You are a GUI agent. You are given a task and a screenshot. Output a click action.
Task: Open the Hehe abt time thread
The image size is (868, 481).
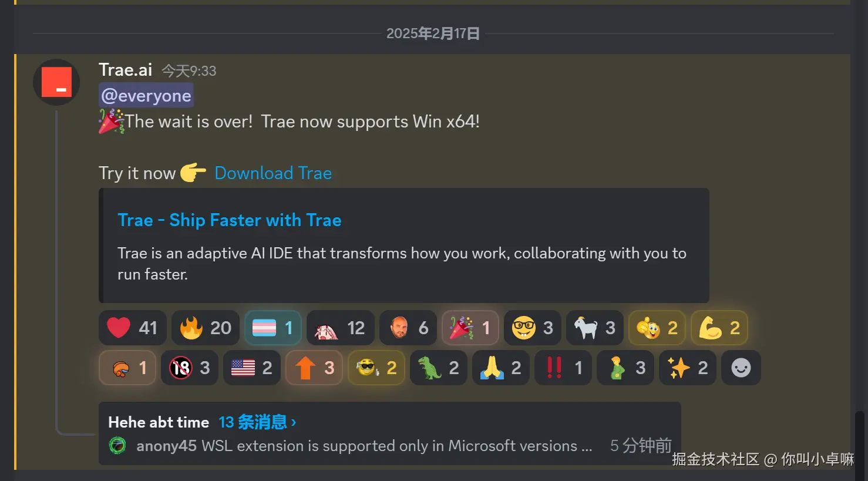tap(159, 422)
